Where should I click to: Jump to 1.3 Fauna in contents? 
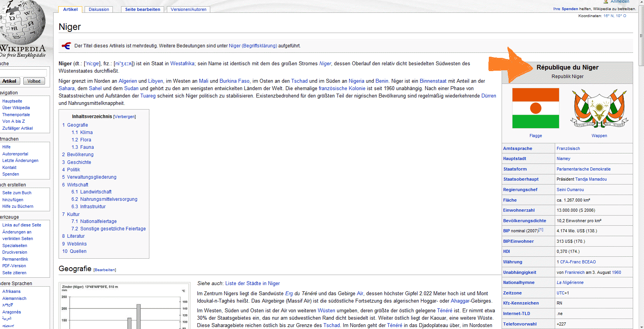click(x=83, y=147)
